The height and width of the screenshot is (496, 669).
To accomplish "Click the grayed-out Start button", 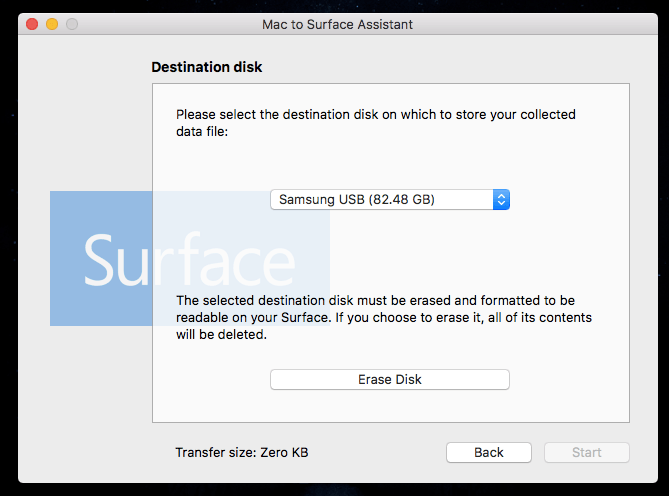I will click(587, 452).
